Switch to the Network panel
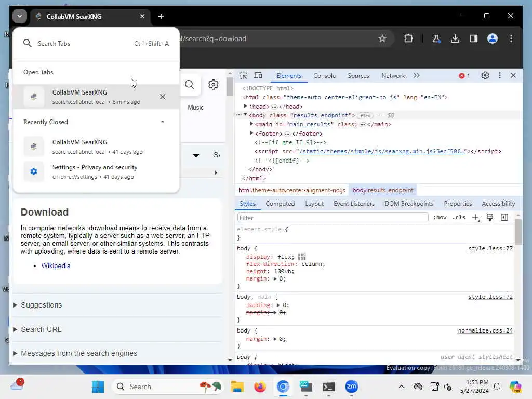Image resolution: width=532 pixels, height=399 pixels. point(393,76)
